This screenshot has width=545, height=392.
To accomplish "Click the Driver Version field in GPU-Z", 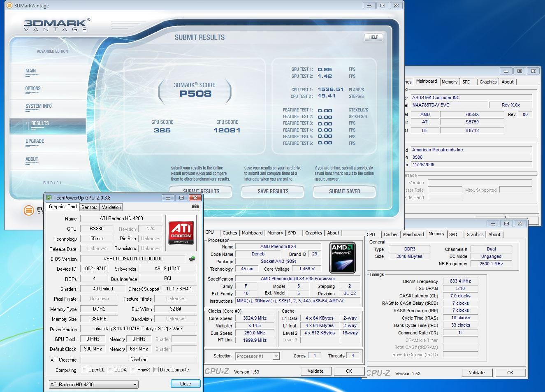I will [x=138, y=329].
